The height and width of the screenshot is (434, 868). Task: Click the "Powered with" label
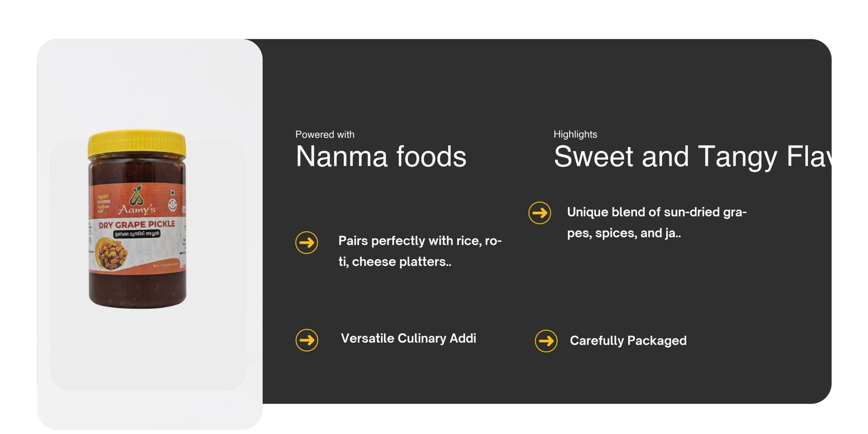point(324,135)
